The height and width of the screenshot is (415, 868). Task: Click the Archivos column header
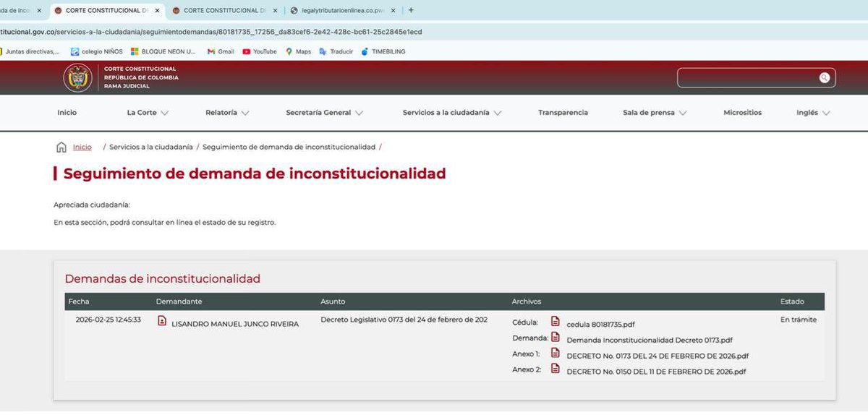click(x=527, y=301)
